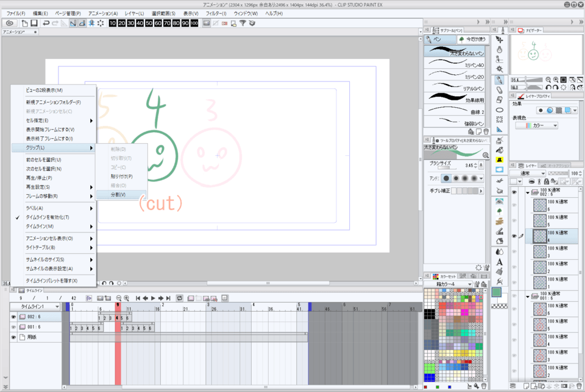Click the tone effect icon in Layer Property
The width and height of the screenshot is (585, 392).
559,110
